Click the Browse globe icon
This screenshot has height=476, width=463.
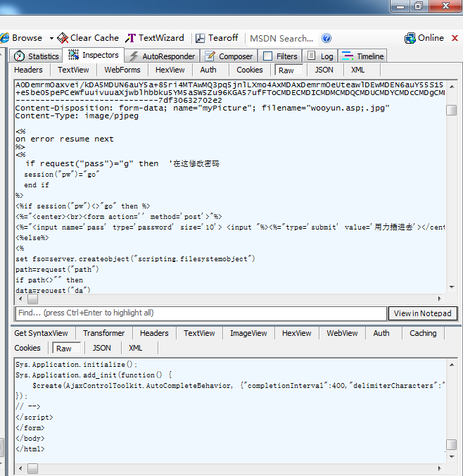(4, 38)
